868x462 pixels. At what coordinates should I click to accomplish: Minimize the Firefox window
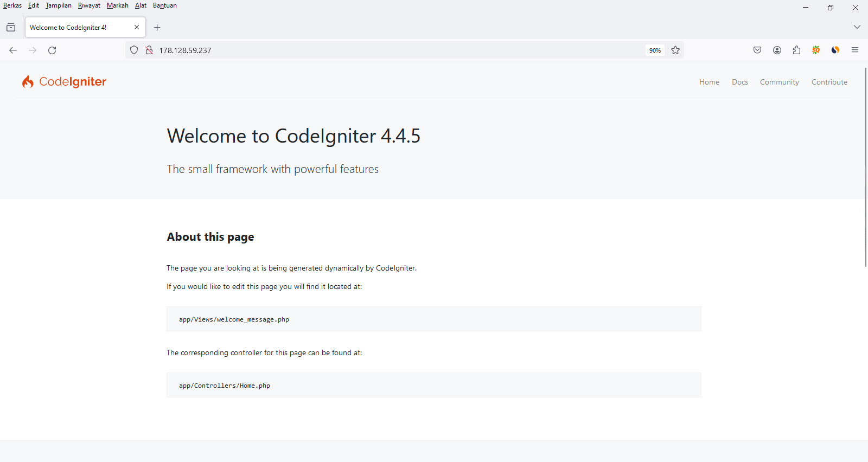tap(806, 8)
